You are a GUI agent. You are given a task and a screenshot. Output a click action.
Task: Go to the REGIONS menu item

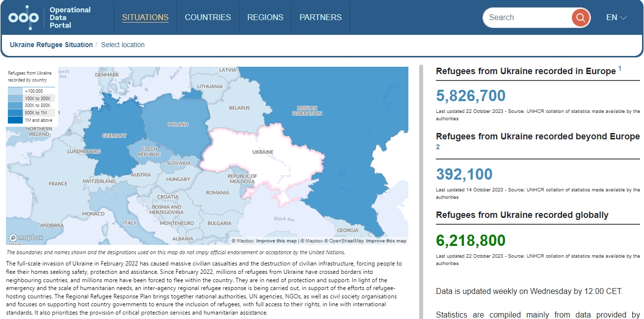(265, 18)
